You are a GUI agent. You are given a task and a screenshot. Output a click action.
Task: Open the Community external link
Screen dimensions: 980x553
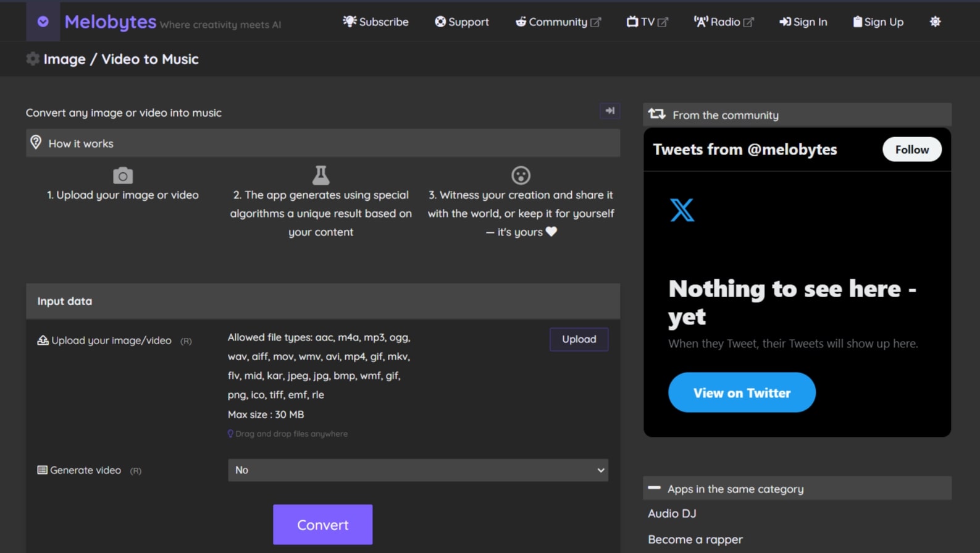coord(558,22)
